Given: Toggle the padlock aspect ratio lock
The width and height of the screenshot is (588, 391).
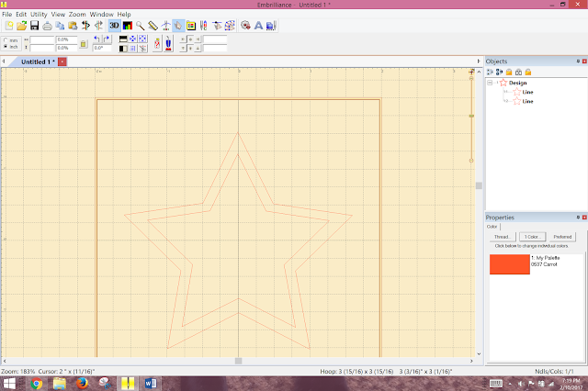Looking at the screenshot, I should [84, 44].
